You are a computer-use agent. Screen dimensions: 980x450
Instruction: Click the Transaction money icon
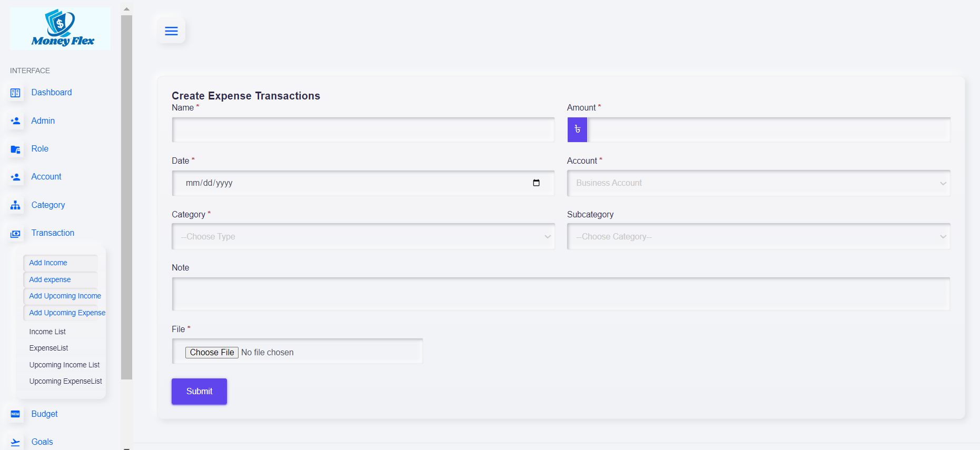pyautogui.click(x=15, y=234)
